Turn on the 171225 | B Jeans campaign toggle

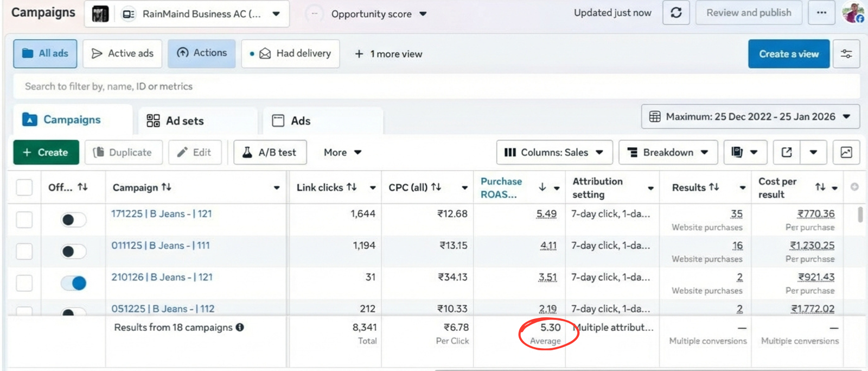pos(73,219)
